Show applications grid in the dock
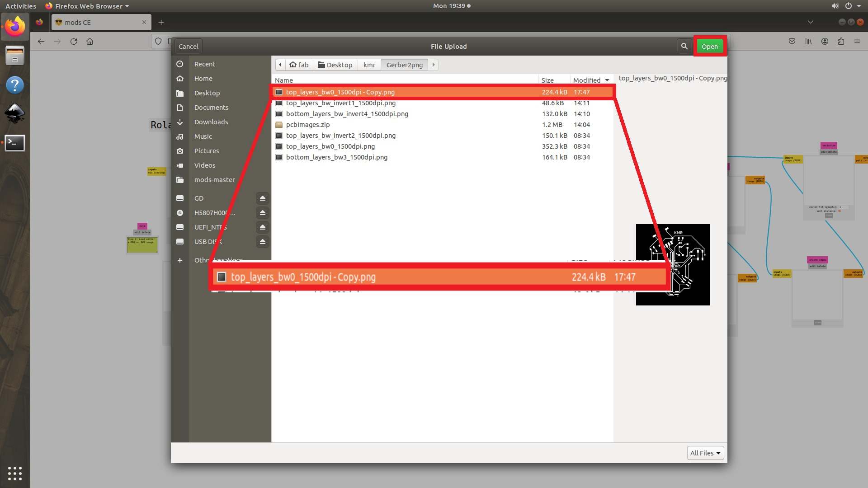Screen dimensions: 868x488 pos(14,473)
